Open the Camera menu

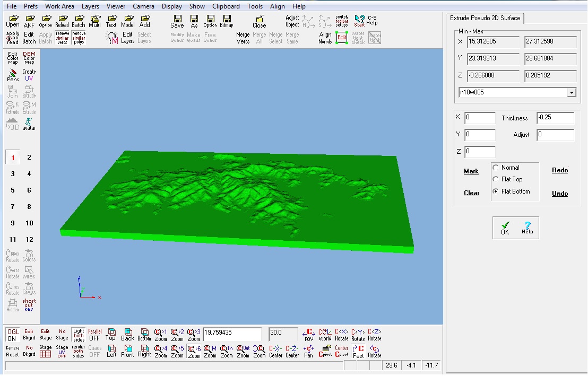[143, 6]
